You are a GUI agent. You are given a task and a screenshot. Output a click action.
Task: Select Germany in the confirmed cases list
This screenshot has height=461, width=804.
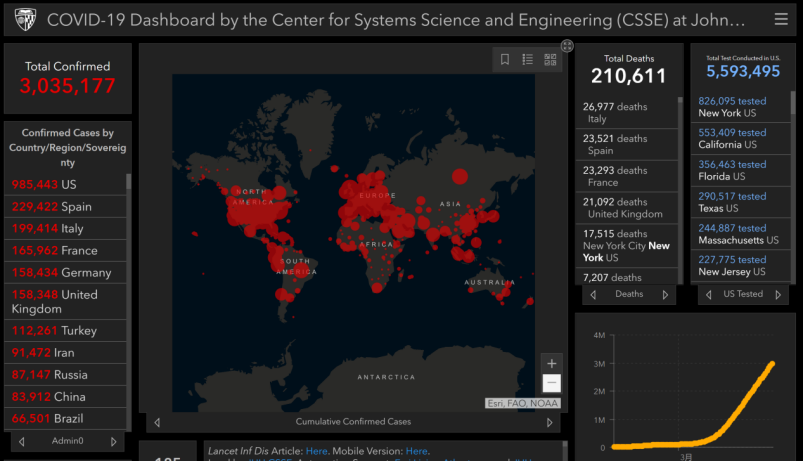click(65, 273)
